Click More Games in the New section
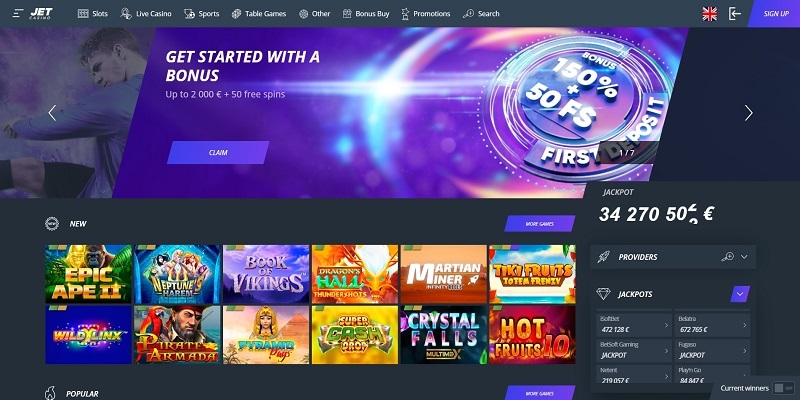The image size is (800, 400). tap(539, 223)
